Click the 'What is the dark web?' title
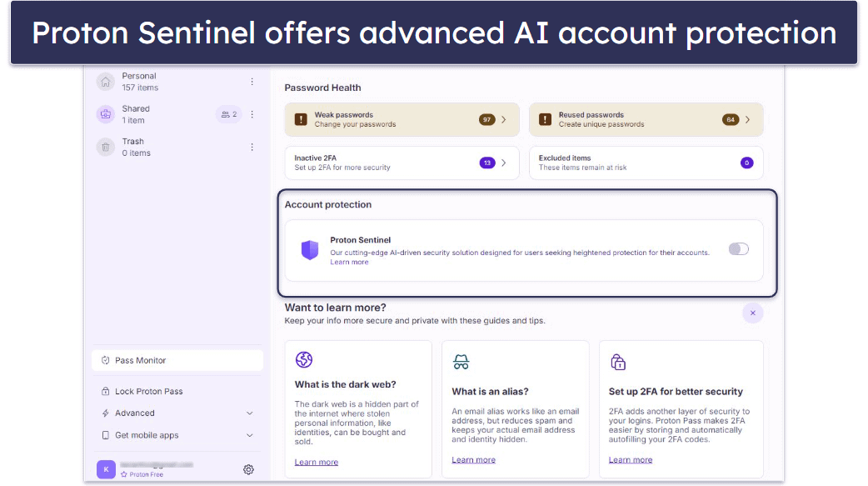Viewport: 868px width, 486px height. click(346, 384)
